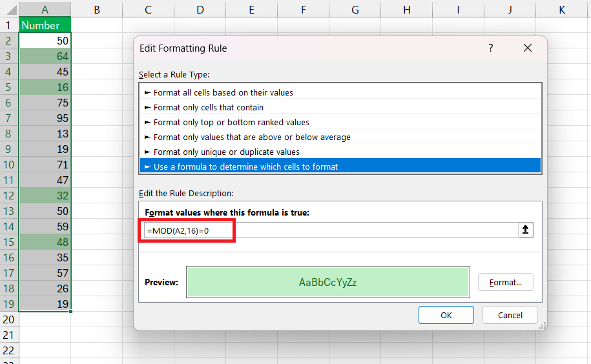
Task: Click cell A19 containing 19
Action: click(x=45, y=304)
